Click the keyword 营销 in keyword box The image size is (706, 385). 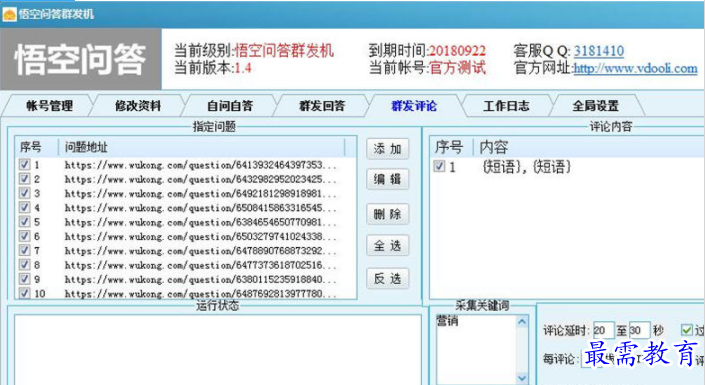448,321
